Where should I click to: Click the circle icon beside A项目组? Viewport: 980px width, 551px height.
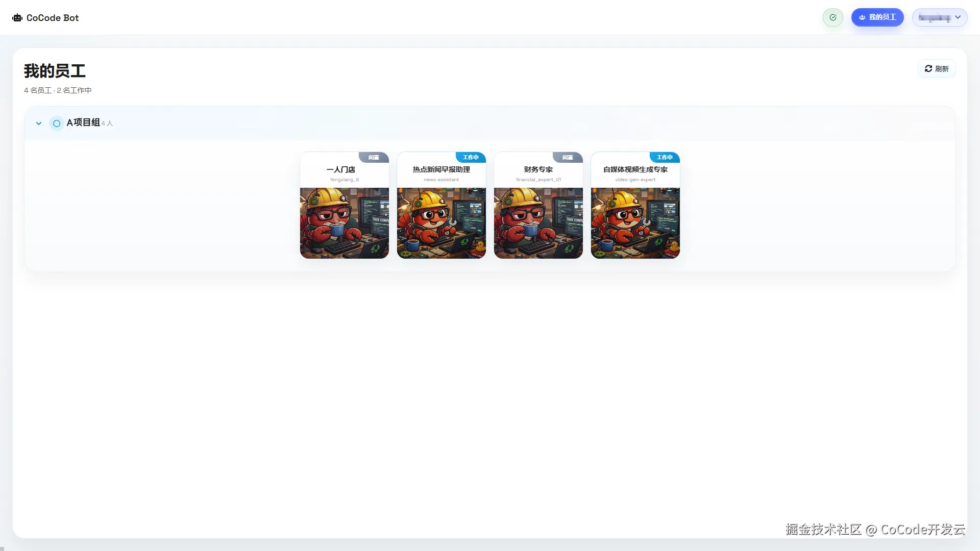point(57,123)
